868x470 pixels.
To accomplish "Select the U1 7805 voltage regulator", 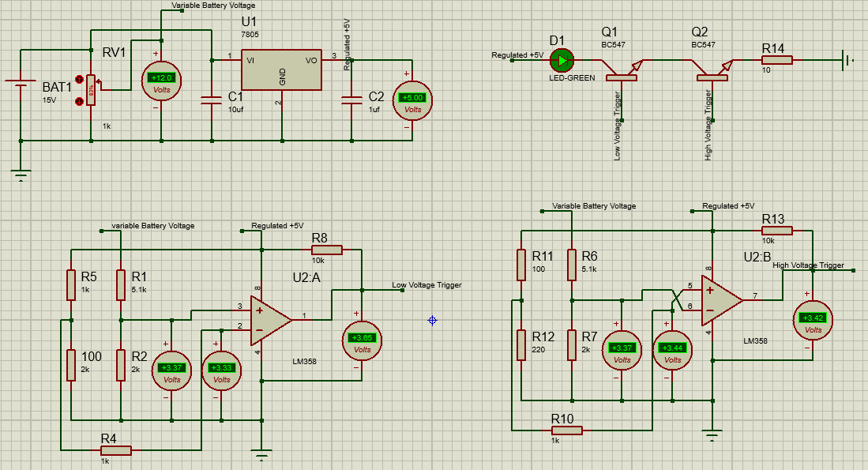I will 280,68.
